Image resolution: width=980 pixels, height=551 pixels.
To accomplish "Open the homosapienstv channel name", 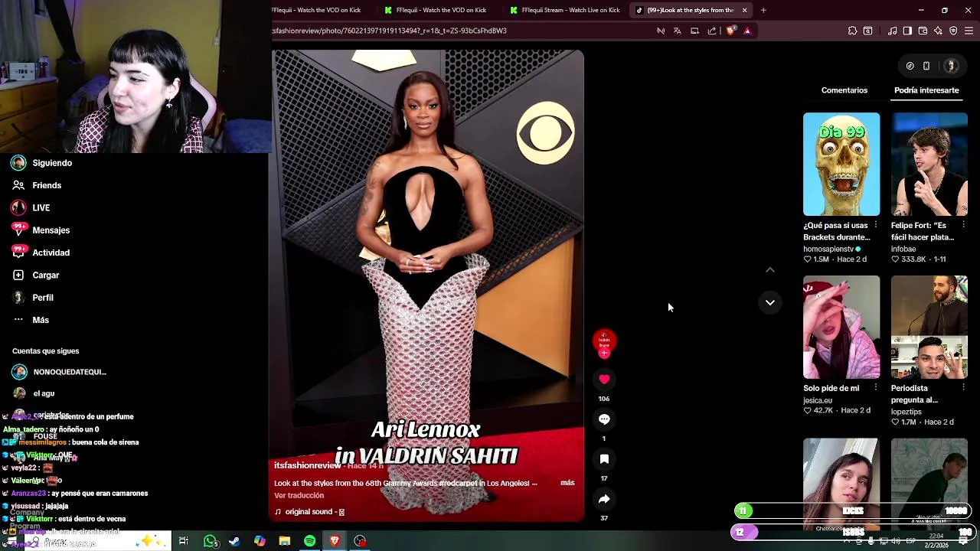I will [828, 249].
